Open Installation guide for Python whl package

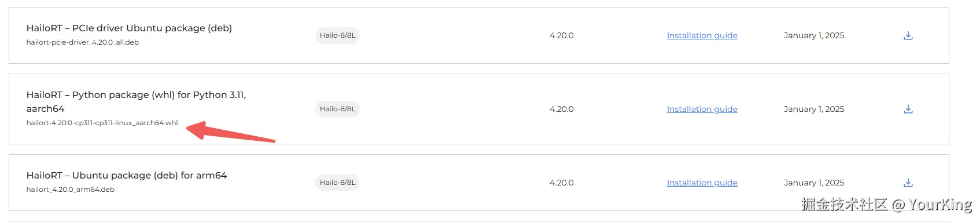pyautogui.click(x=702, y=109)
